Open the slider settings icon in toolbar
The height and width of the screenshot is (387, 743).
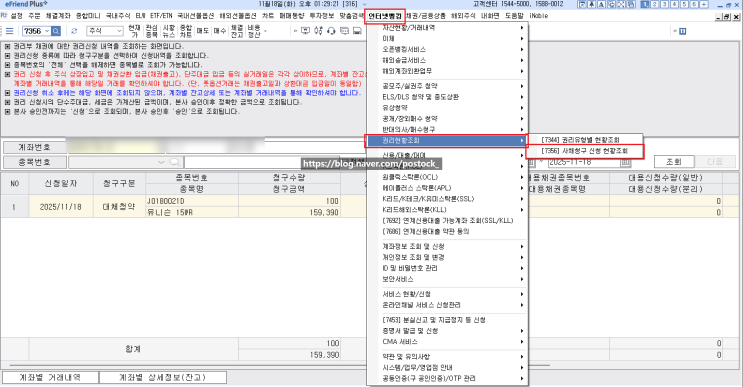click(x=318, y=31)
